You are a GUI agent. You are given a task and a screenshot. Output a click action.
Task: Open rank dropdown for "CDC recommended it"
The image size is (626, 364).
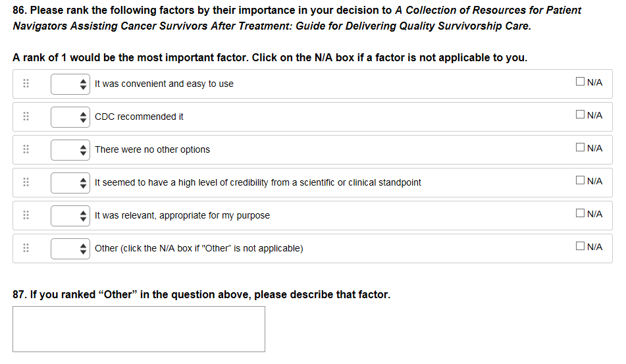[x=70, y=117]
